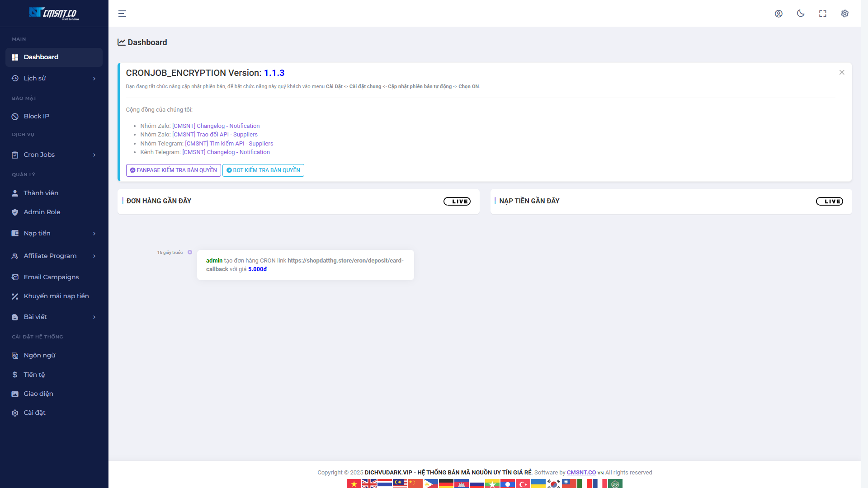Click the Fanpage kiểm tra bản quyền button
Image resolution: width=868 pixels, height=488 pixels.
point(173,170)
